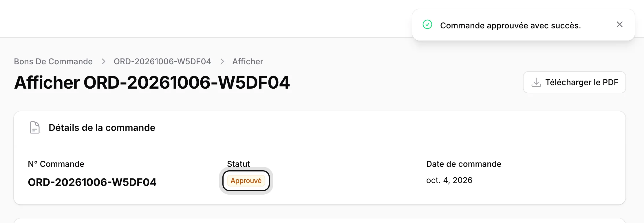
Task: Click the Afficher breadcrumb item
Action: tap(248, 61)
